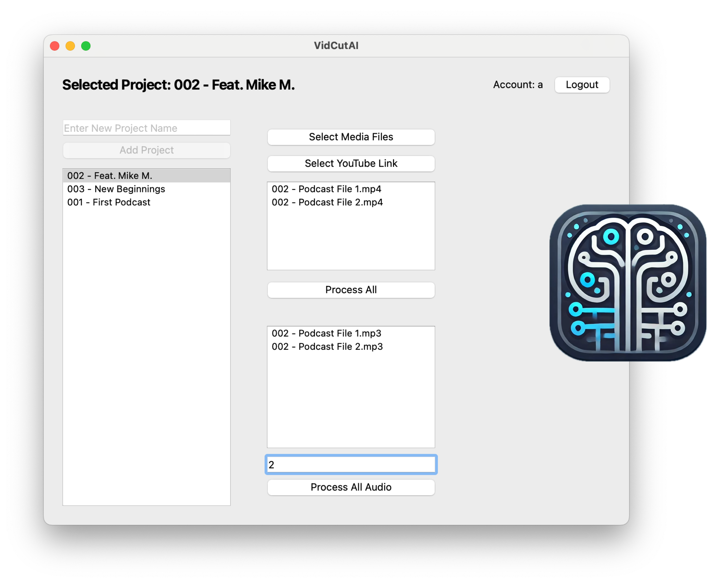Select project 001 - First Podcast

[x=109, y=202]
